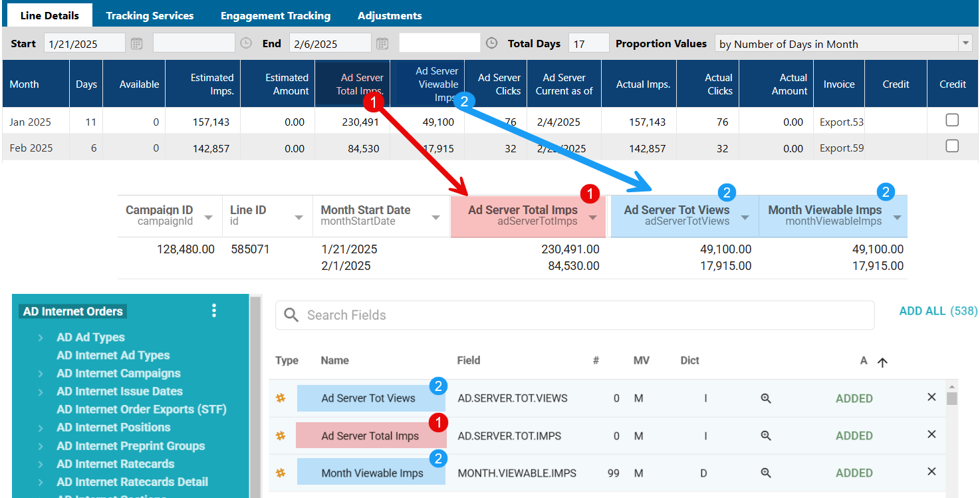Expand the AD Internet Campaigns tree node
The height and width of the screenshot is (498, 980).
[x=41, y=374]
